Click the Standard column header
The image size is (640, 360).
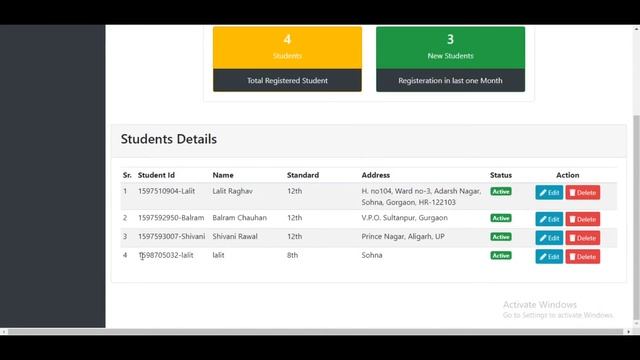pyautogui.click(x=303, y=175)
